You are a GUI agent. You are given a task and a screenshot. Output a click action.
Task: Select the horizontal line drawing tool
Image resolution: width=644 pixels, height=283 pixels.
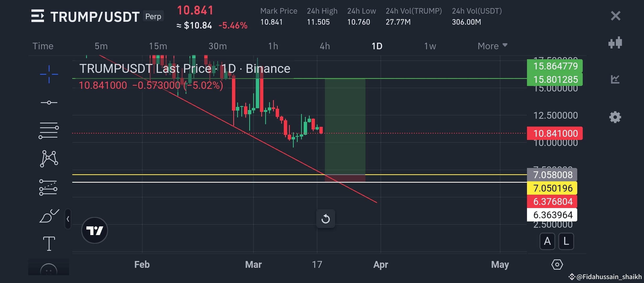coord(49,102)
